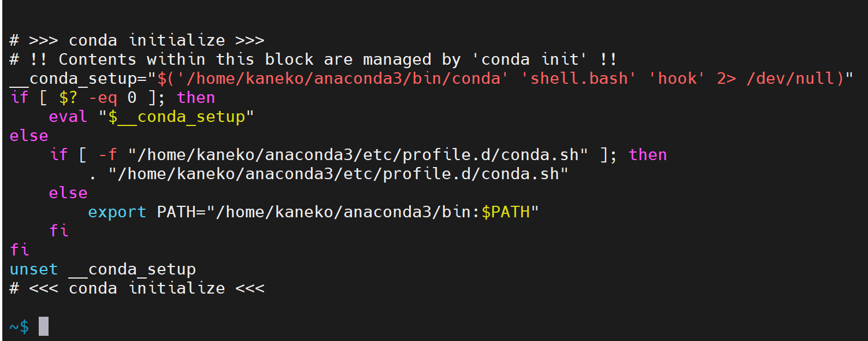Click the ~$ shell prompt
This screenshot has height=341, width=868.
(19, 327)
